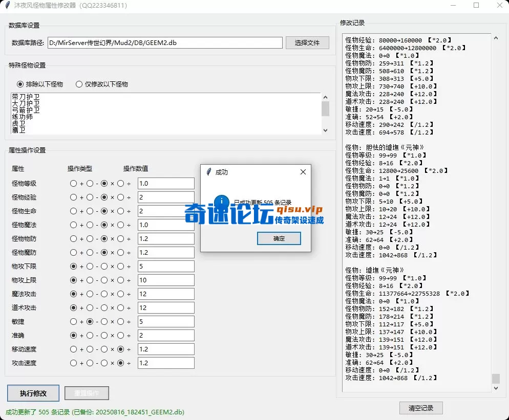The width and height of the screenshot is (509, 420).
Task: Choose the + operation for 怪物等级
Action: (x=74, y=183)
